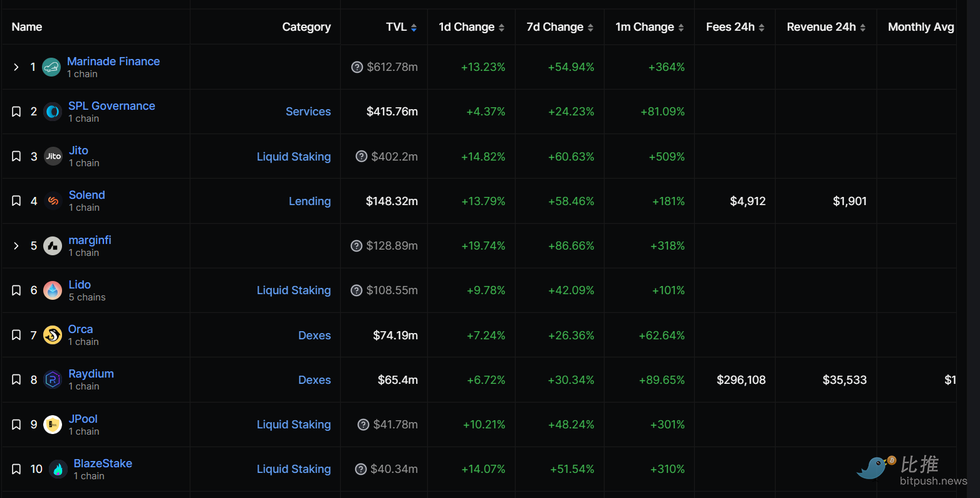The height and width of the screenshot is (498, 980).
Task: Sort table by TVL column
Action: point(401,27)
